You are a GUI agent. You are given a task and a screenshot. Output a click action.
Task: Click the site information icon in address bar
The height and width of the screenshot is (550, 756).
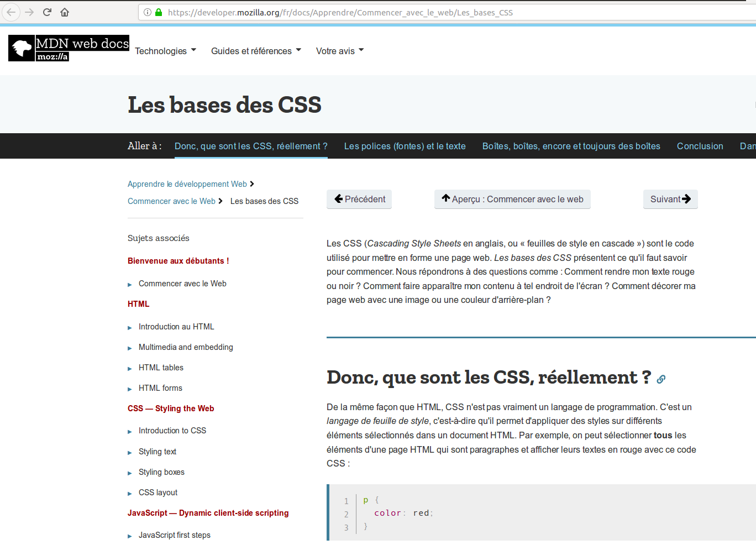[x=148, y=12]
